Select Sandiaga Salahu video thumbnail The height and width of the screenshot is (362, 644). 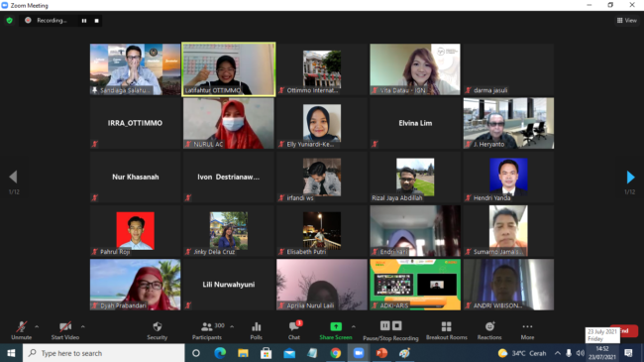point(135,69)
